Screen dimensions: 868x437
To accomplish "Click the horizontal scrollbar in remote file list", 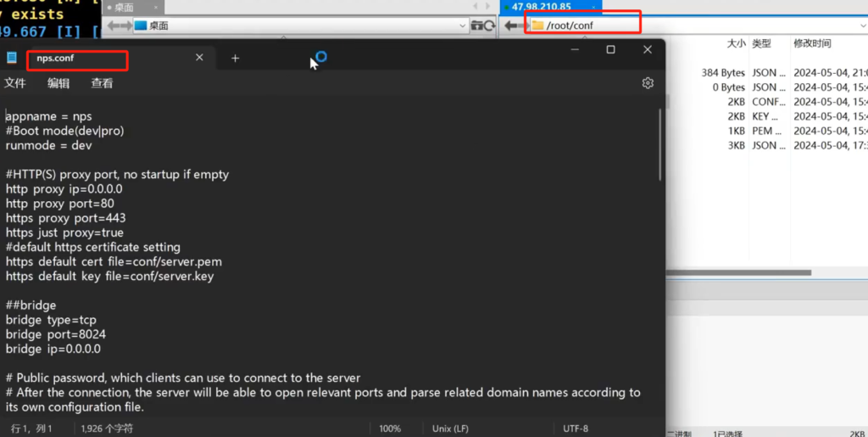I will tap(739, 272).
